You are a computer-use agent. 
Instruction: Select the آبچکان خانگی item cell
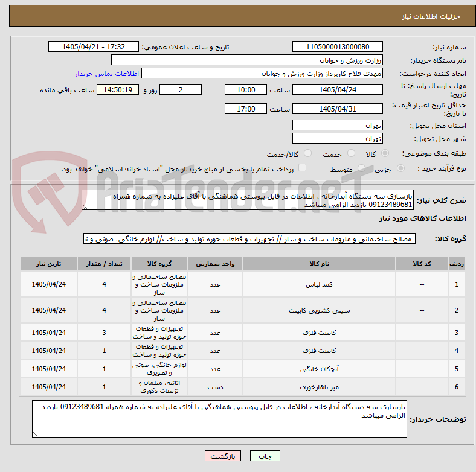[319, 369]
